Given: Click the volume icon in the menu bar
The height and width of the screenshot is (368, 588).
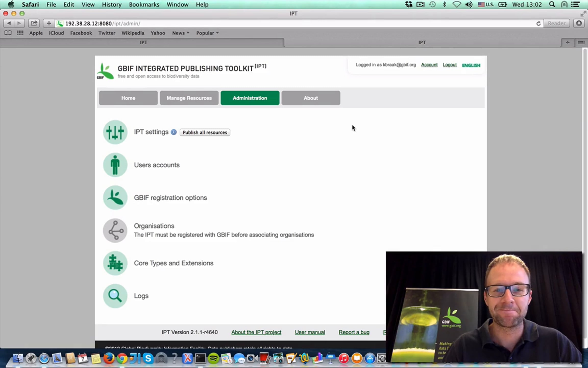Looking at the screenshot, I should (x=469, y=4).
